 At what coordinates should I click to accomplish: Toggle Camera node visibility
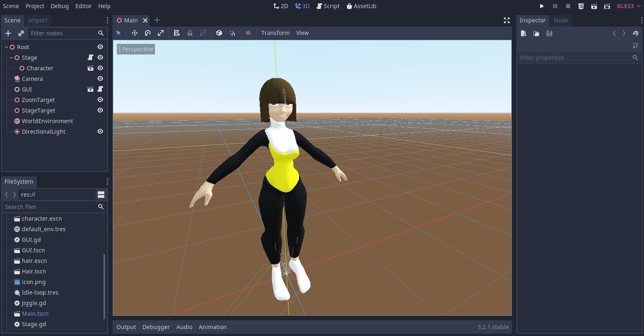point(100,79)
